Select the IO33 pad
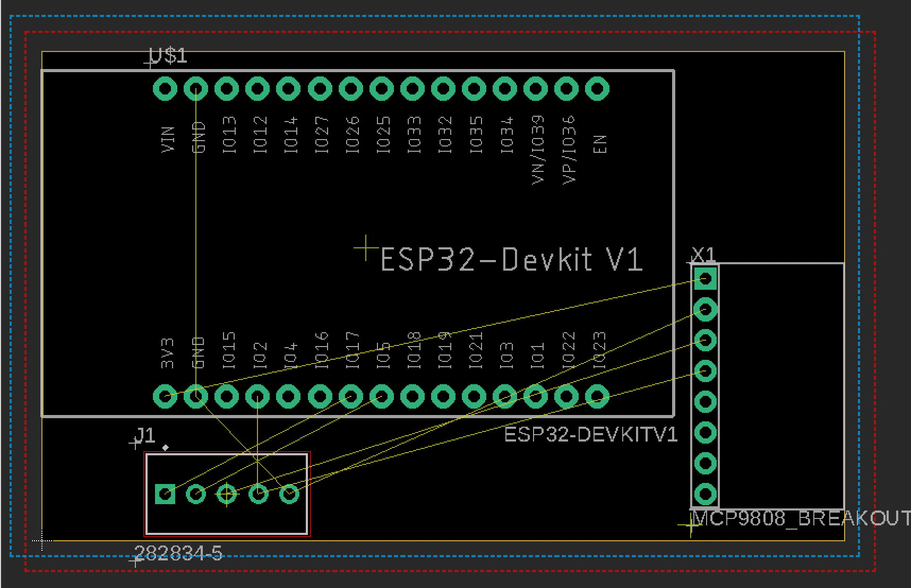The height and width of the screenshot is (588, 911). point(412,88)
